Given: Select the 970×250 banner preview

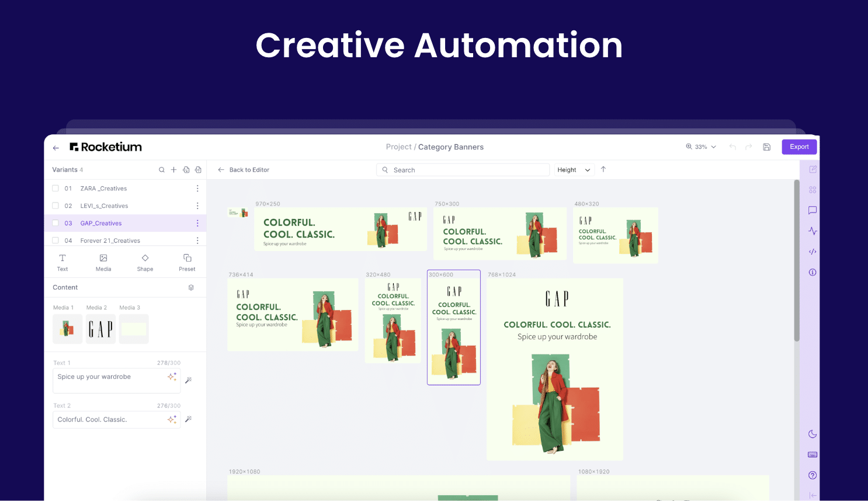Looking at the screenshot, I should click(341, 229).
